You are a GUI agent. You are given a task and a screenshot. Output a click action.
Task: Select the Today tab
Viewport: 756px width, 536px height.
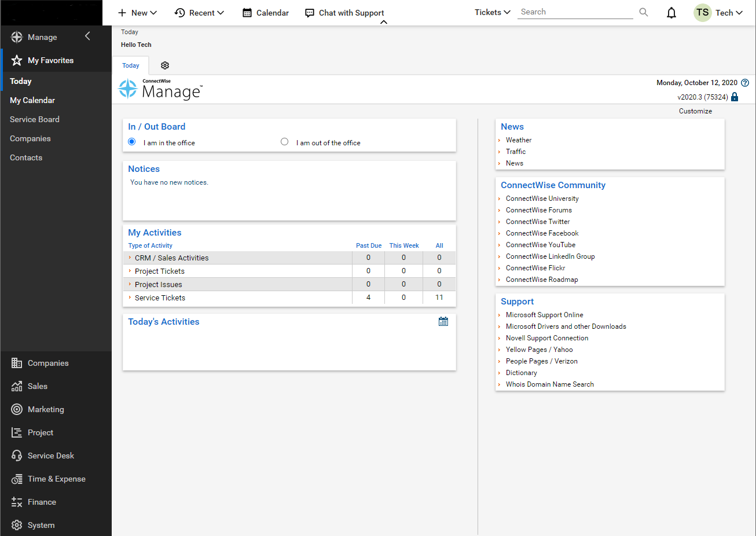click(131, 65)
